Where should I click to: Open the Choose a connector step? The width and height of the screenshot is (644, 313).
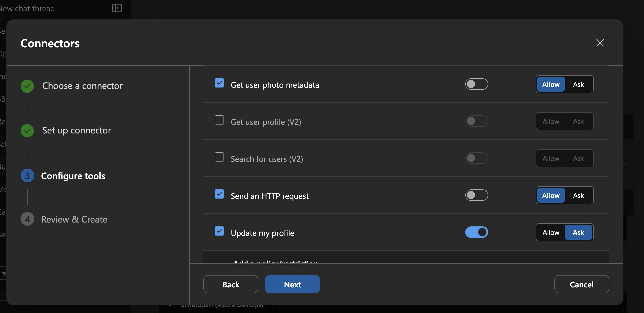coord(82,86)
